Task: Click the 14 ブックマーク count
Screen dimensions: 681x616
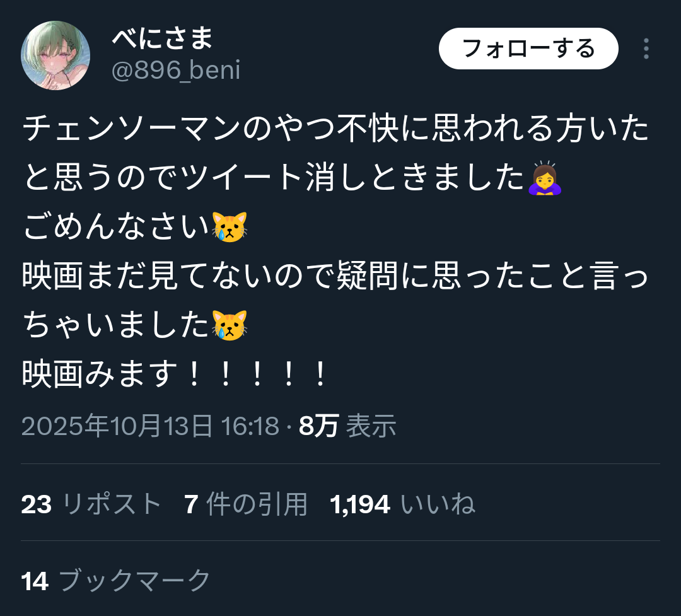Action: pos(115,581)
